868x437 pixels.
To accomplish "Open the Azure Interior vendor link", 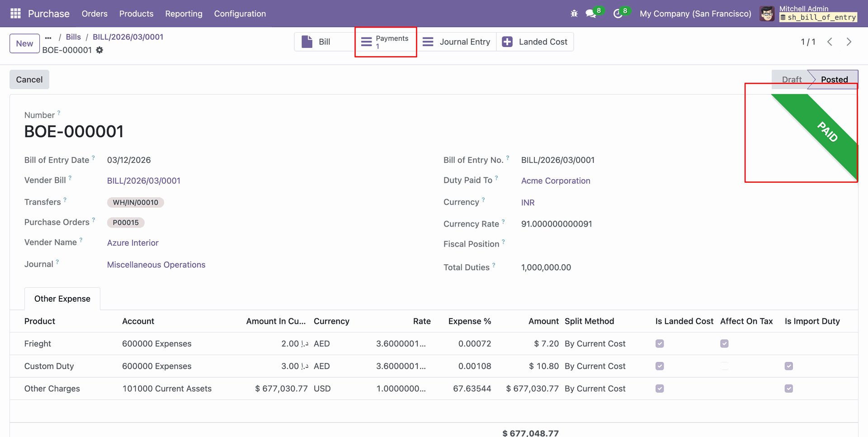I will [x=132, y=243].
